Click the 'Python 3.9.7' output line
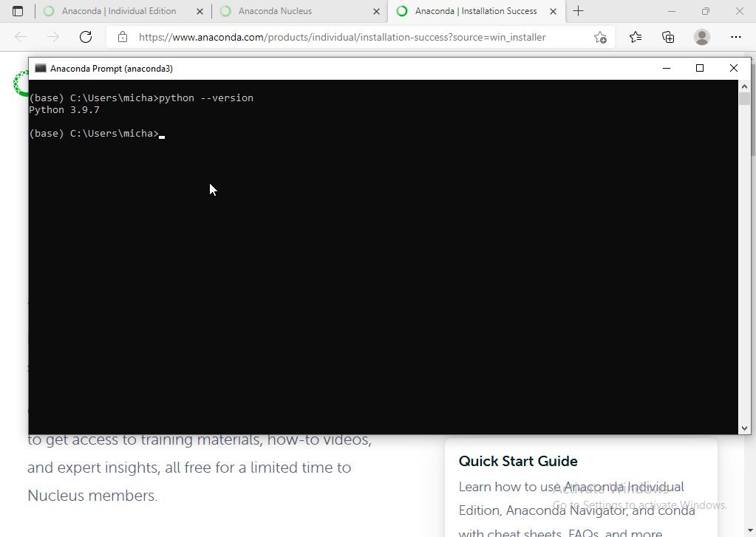This screenshot has width=756, height=537. [64, 110]
